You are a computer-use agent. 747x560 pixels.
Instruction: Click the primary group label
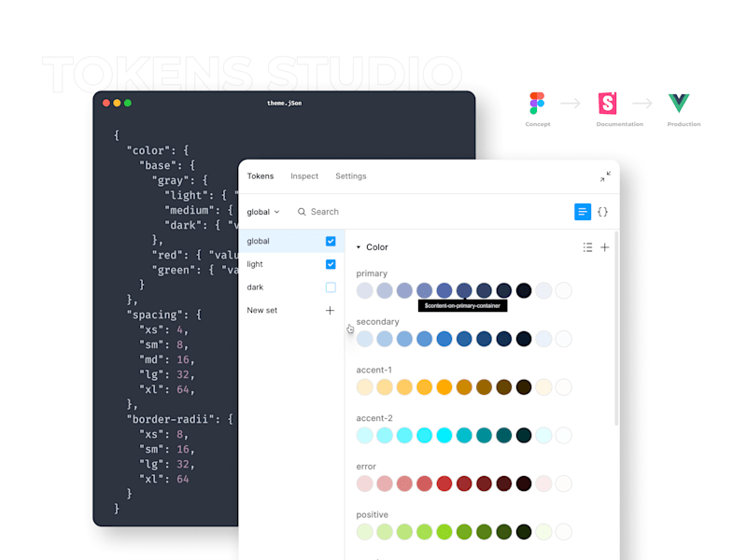372,273
